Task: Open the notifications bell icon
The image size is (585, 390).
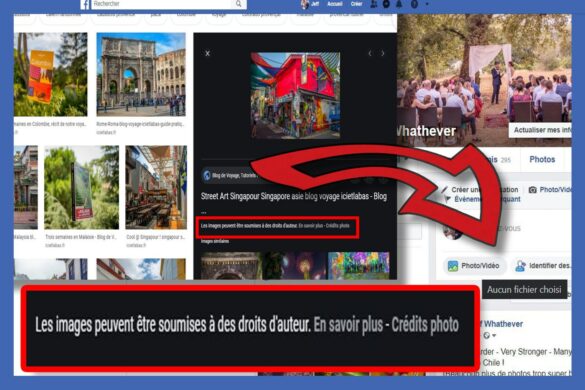Action: tap(399, 4)
